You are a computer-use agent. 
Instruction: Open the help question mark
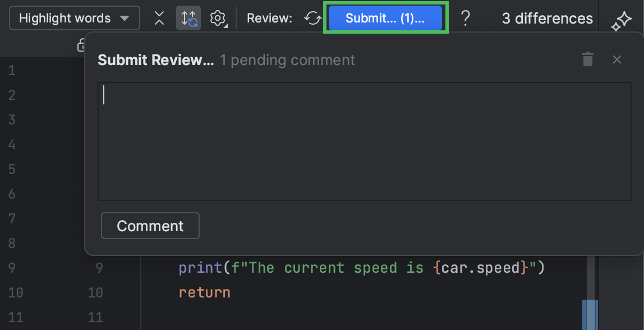tap(466, 17)
